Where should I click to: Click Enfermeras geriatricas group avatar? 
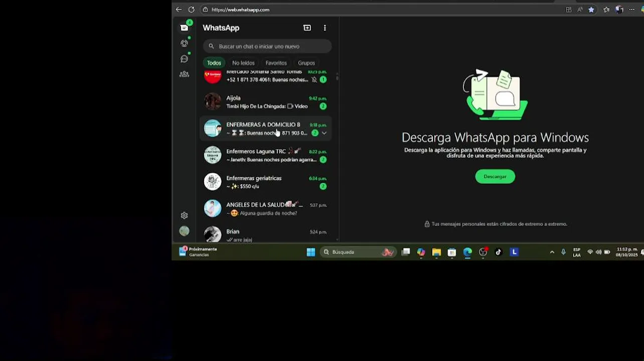tap(212, 182)
